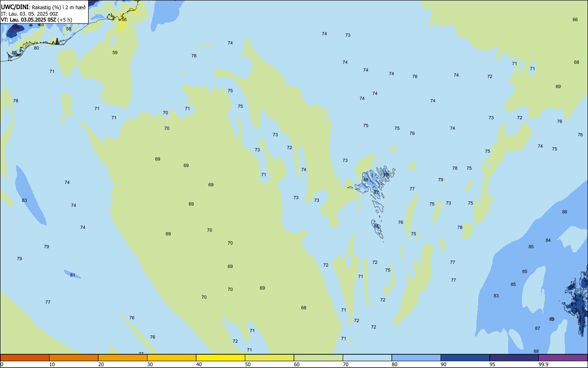Screen dimensions: 588x368
Task: Select the light green 60–70 legend swatch
Action: click(318, 357)
